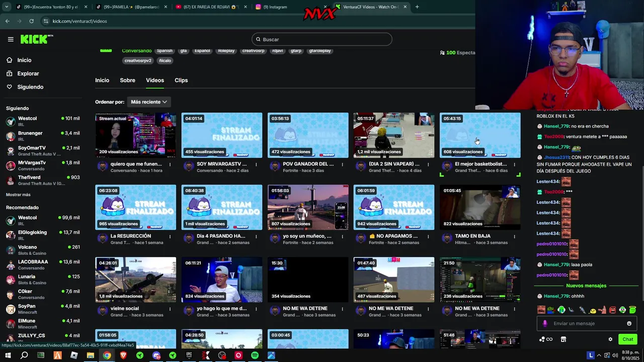Screen dimensions: 644x362
Task: Open the emoji picker in chat
Action: [629, 323]
